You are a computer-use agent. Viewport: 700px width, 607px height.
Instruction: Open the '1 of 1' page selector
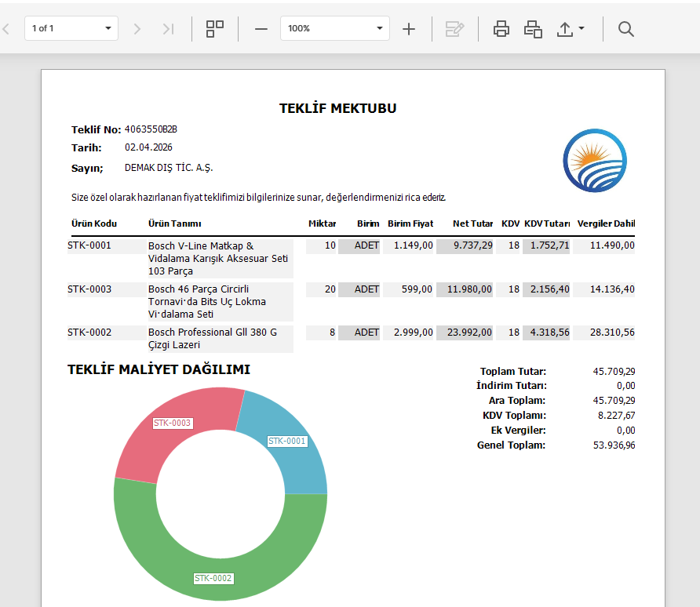click(71, 28)
